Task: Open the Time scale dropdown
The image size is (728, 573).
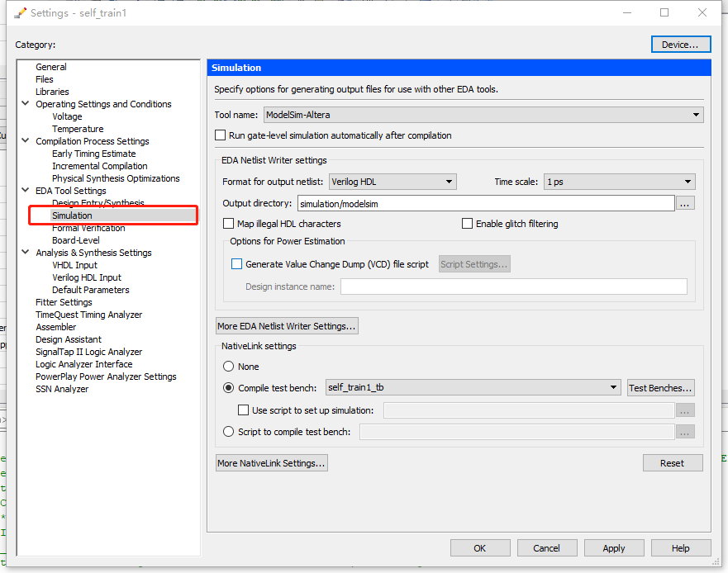Action: (620, 182)
